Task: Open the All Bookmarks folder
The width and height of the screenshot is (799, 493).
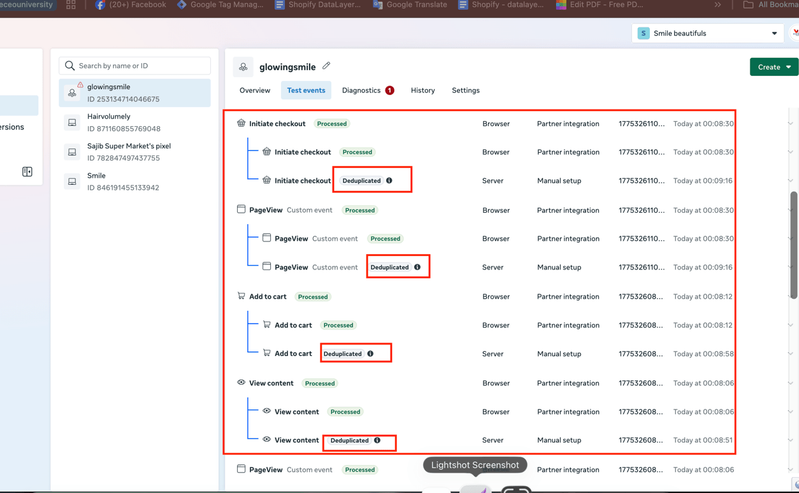Action: click(x=771, y=5)
